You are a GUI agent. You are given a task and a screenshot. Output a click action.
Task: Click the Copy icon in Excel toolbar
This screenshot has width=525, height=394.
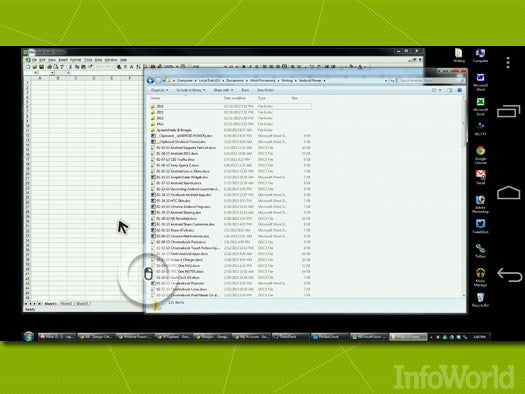77,67
